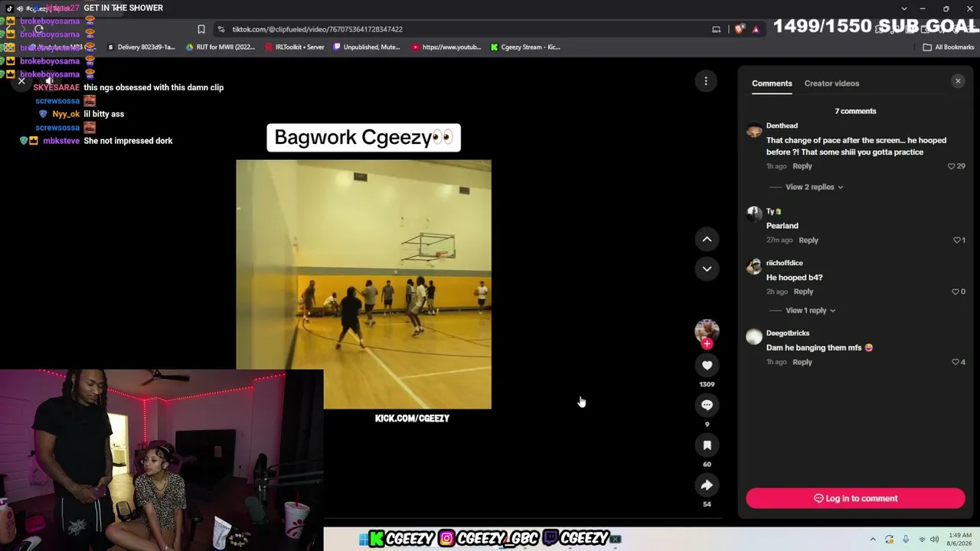Open the site settings icon beside the URL

(221, 29)
